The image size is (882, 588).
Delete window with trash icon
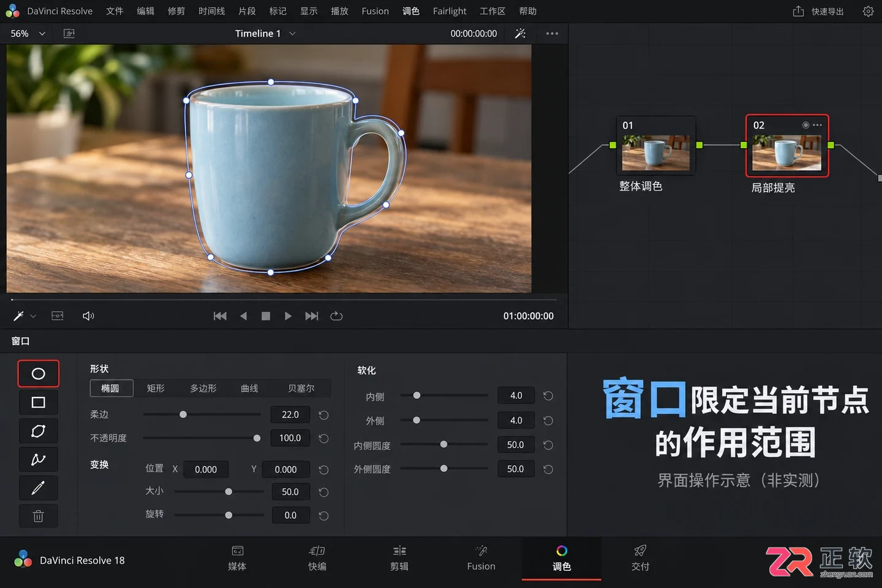click(x=38, y=516)
